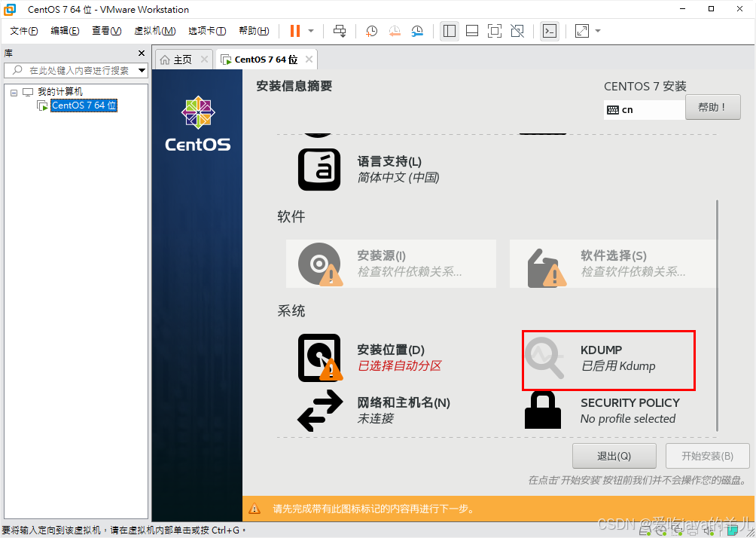Open the 查看(V) menu
Image resolution: width=756 pixels, height=538 pixels.
point(107,31)
